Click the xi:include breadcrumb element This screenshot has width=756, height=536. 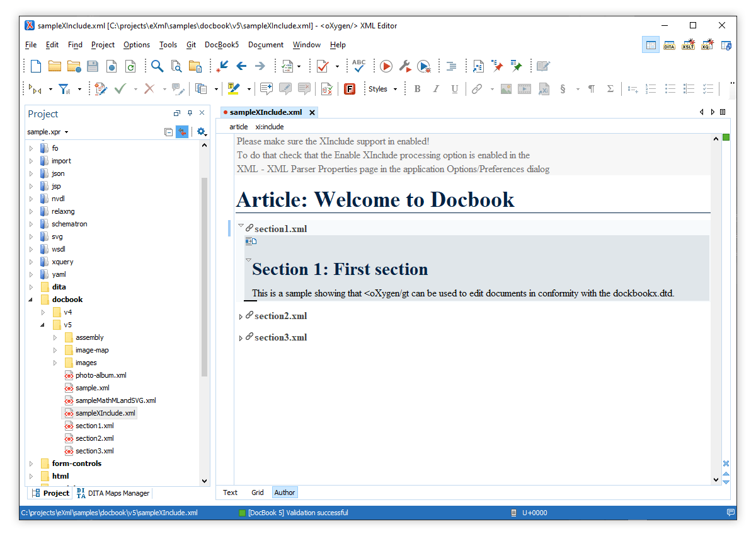coord(270,127)
